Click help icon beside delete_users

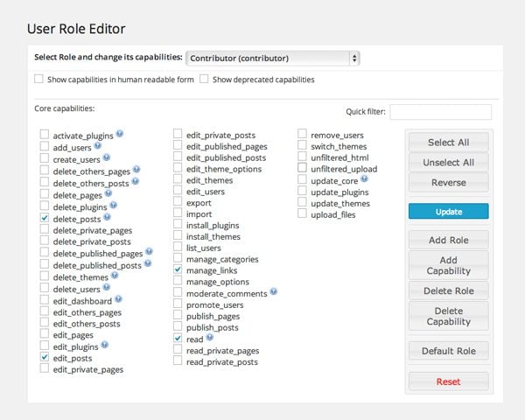(107, 287)
